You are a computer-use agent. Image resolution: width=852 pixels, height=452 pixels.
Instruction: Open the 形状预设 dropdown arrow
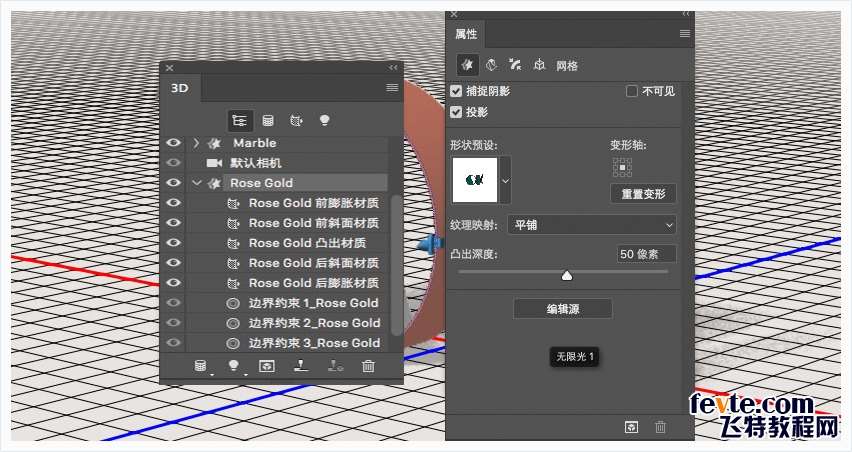point(505,180)
